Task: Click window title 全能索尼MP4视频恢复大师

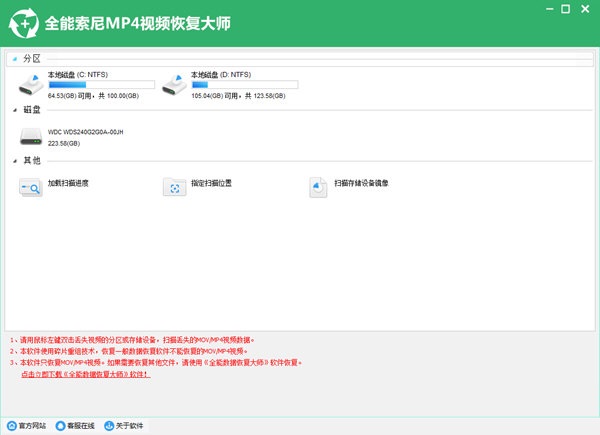Action: [137, 23]
